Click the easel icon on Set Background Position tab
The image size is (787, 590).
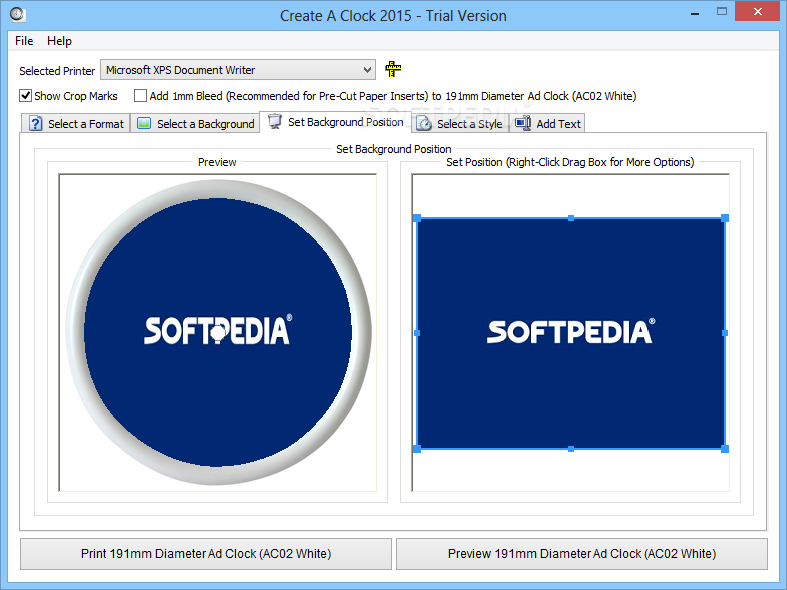coord(275,121)
